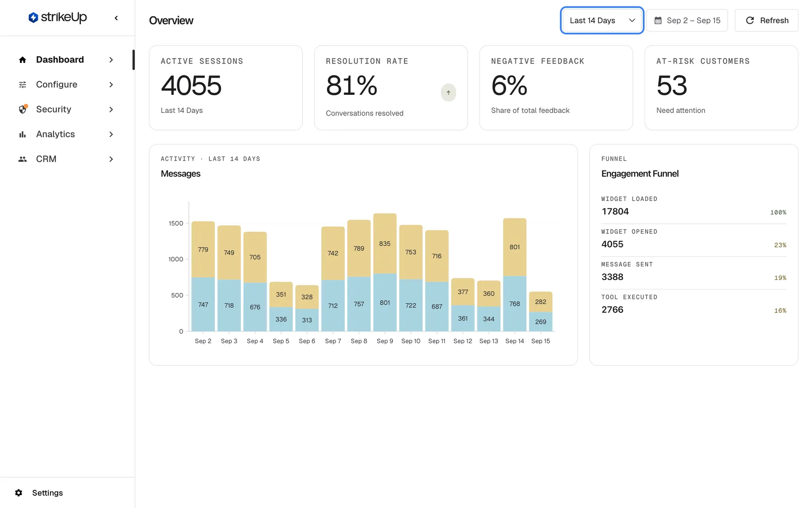Open the CRM menu item
This screenshot has width=812, height=508.
[66, 159]
